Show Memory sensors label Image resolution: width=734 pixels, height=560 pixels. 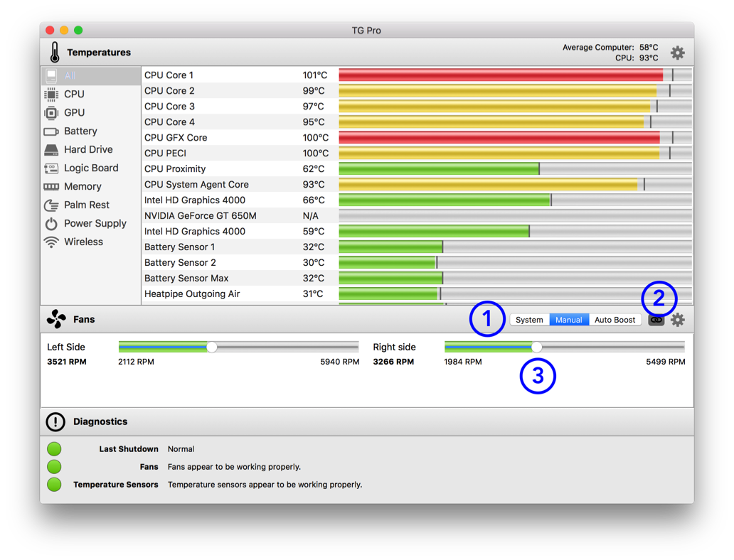(83, 187)
